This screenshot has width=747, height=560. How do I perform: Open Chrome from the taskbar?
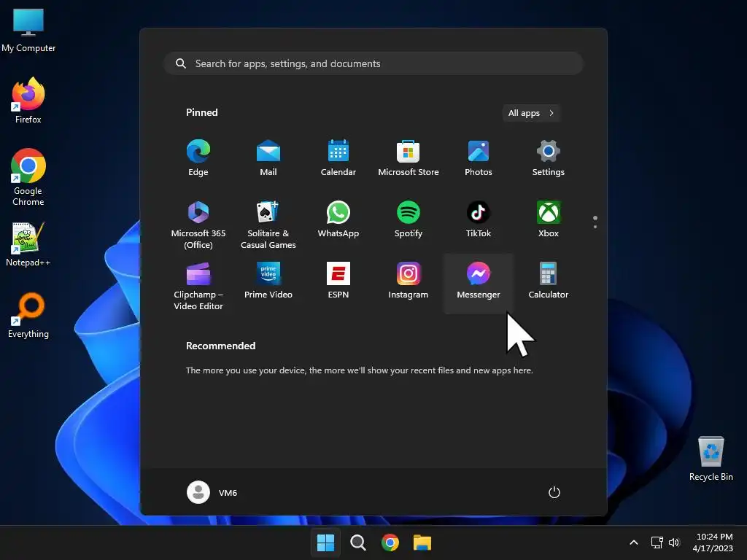390,542
